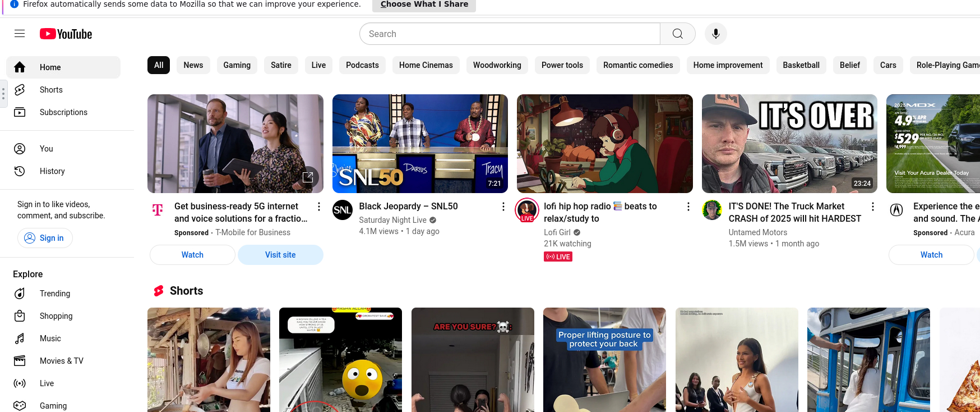Image resolution: width=980 pixels, height=412 pixels.
Task: Go to Trending in Explore
Action: pyautogui.click(x=55, y=294)
